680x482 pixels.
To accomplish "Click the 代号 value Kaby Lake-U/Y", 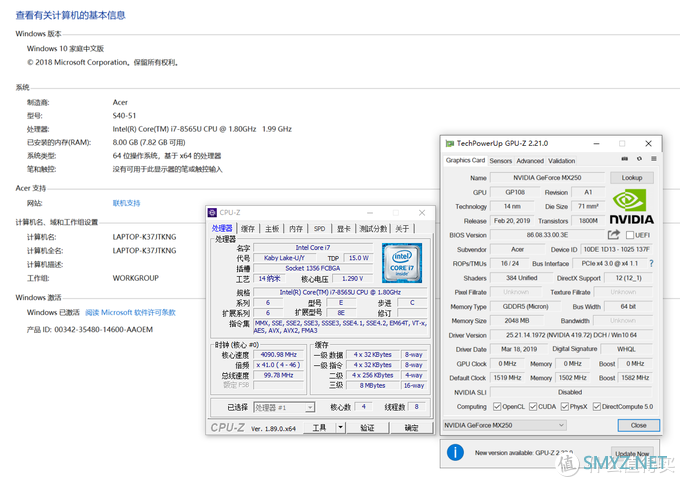I will [284, 258].
